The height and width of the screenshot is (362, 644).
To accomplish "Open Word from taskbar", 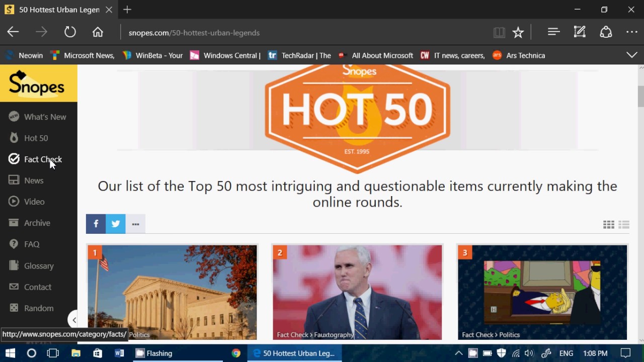I will click(119, 353).
